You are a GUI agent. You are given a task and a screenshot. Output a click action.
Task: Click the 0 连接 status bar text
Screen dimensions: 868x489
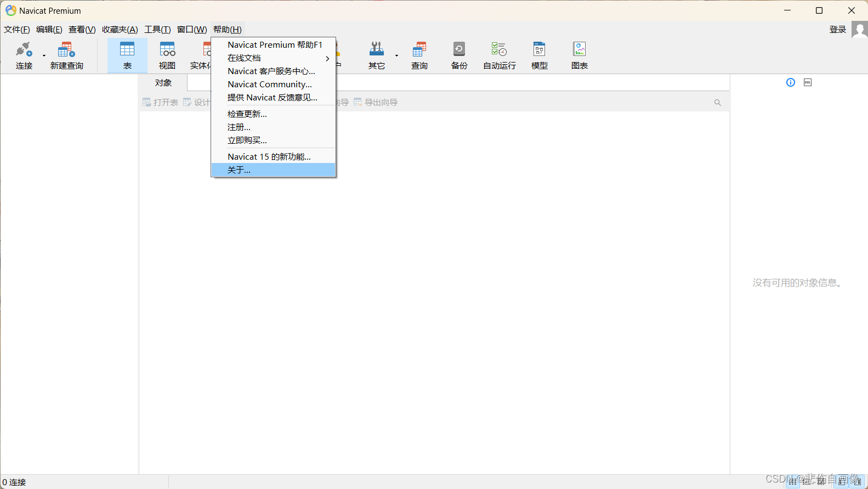pos(14,482)
